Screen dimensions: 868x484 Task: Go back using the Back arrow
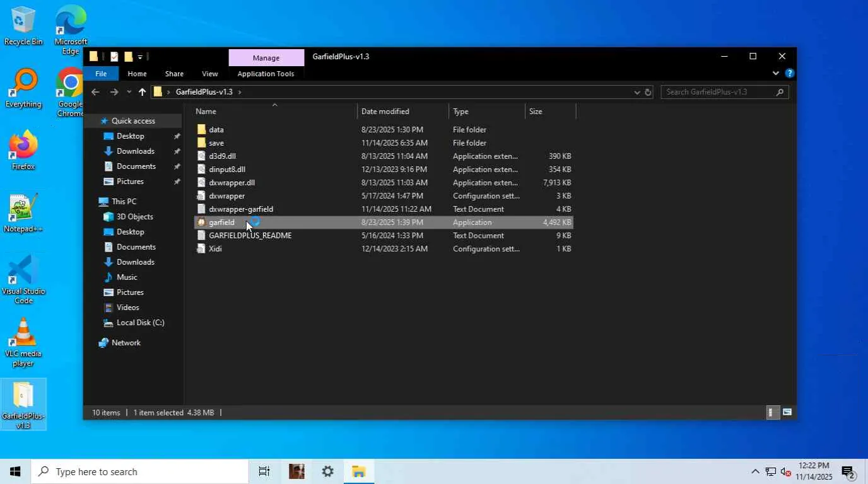click(95, 92)
